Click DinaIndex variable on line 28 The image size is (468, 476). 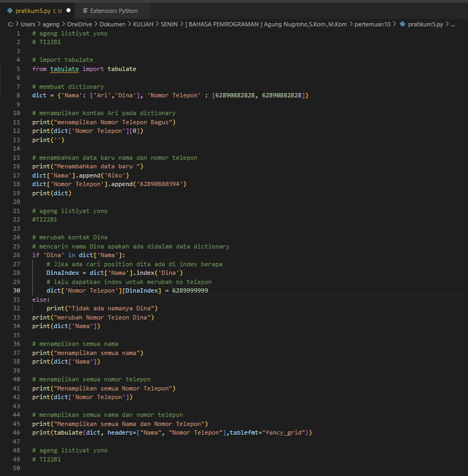click(x=62, y=273)
